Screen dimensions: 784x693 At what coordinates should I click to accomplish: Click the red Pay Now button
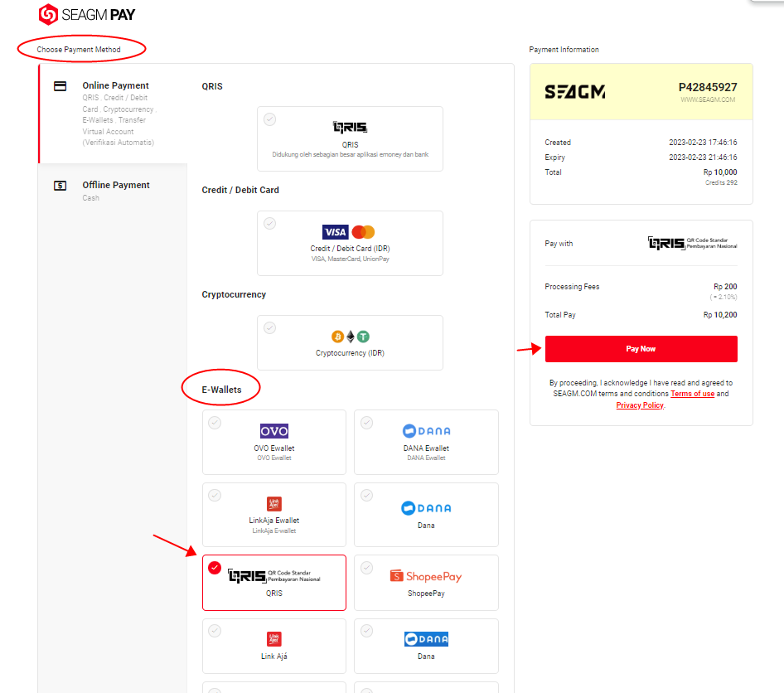click(x=641, y=349)
